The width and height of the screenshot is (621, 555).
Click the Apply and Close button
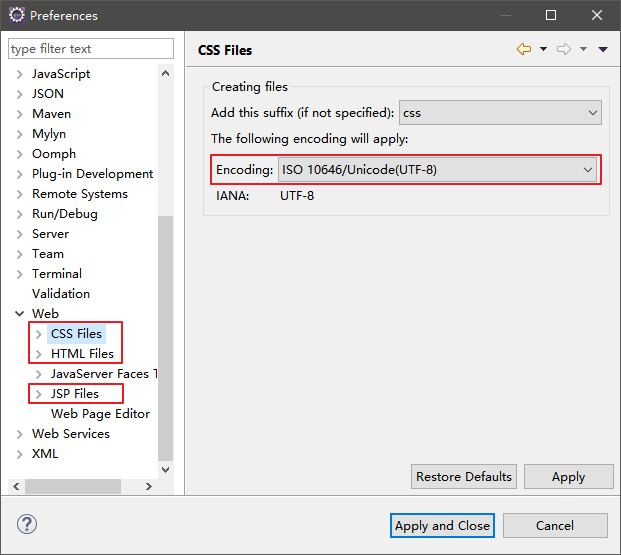click(442, 526)
